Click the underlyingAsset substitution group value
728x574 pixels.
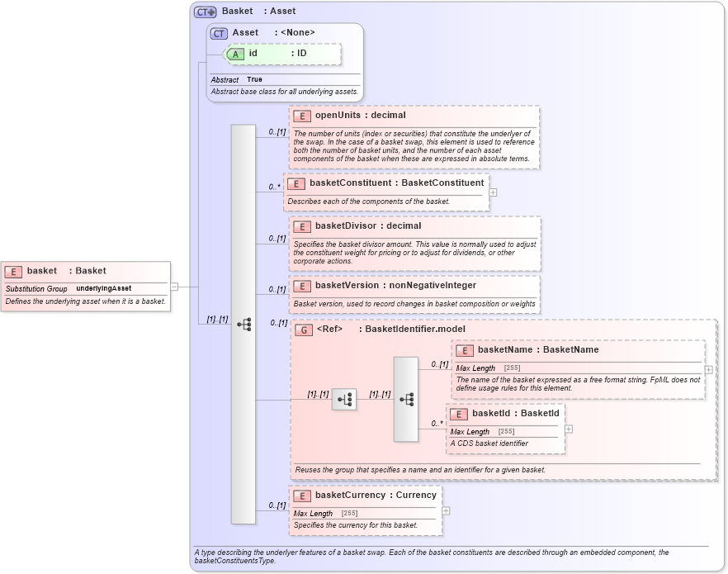tap(104, 288)
